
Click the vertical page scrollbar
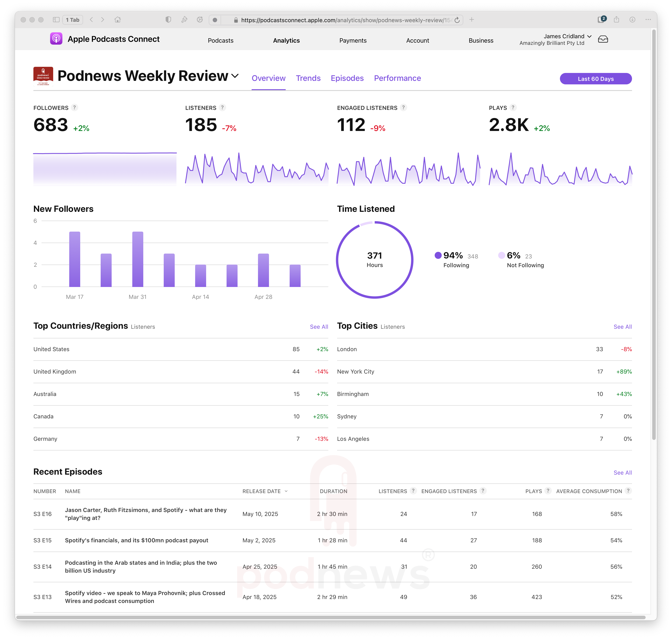click(x=654, y=235)
